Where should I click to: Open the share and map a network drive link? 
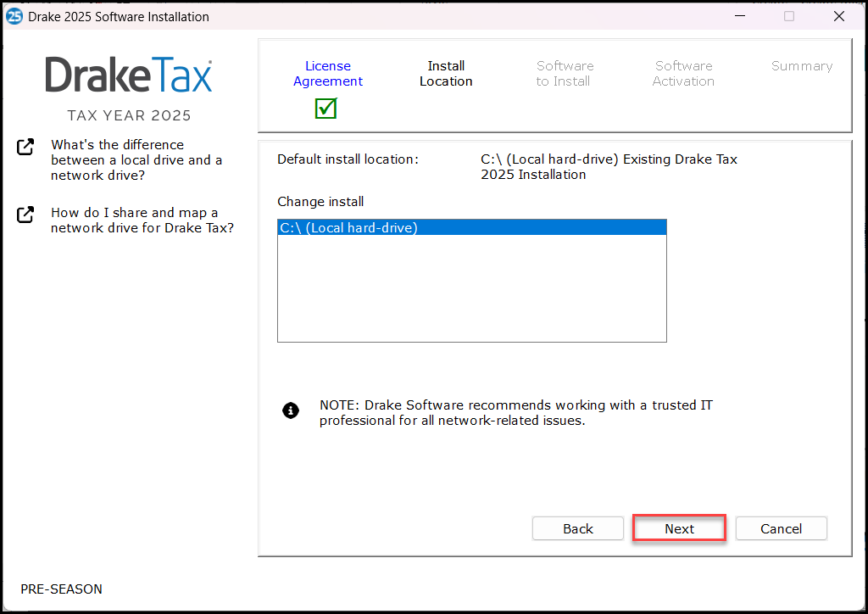pyautogui.click(x=142, y=220)
